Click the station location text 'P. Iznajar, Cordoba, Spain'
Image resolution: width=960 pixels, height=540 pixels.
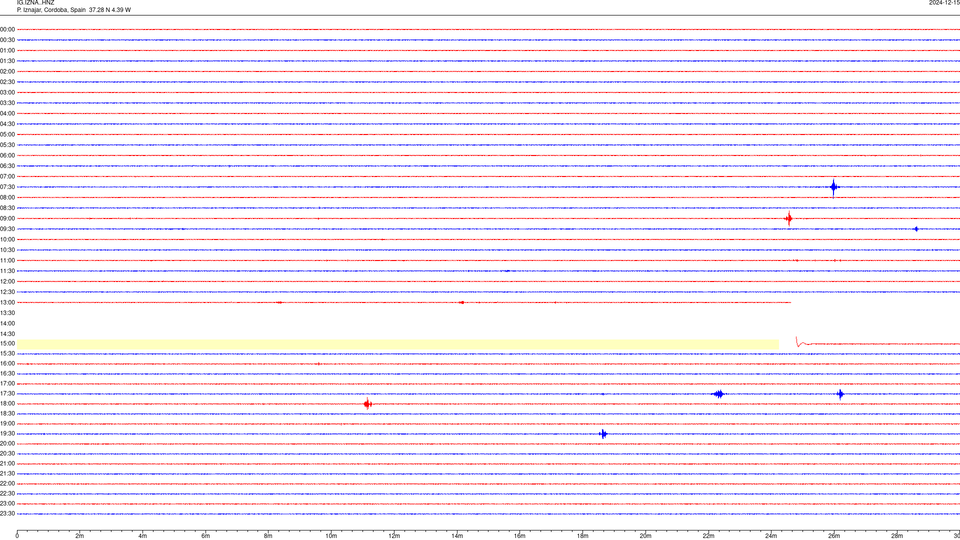(51, 10)
